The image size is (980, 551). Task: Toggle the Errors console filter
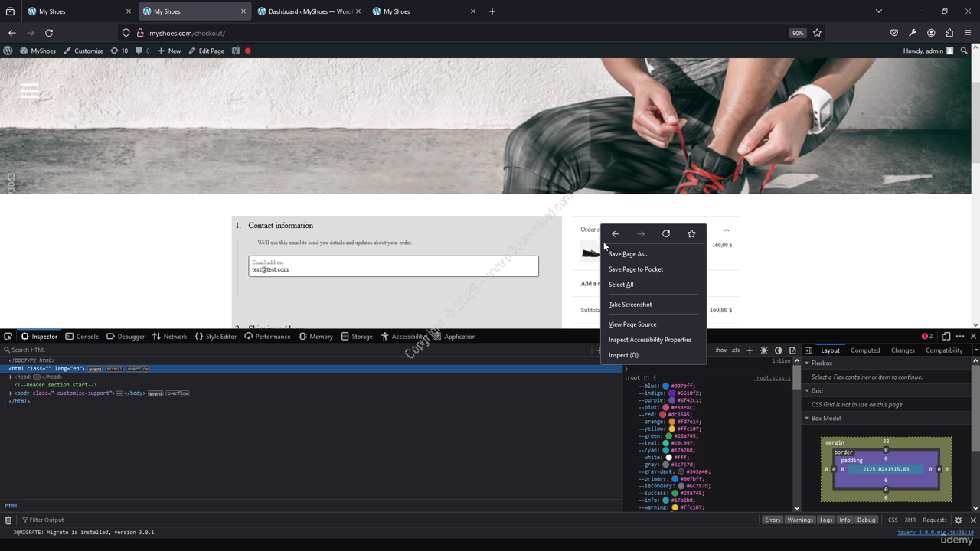coord(773,520)
